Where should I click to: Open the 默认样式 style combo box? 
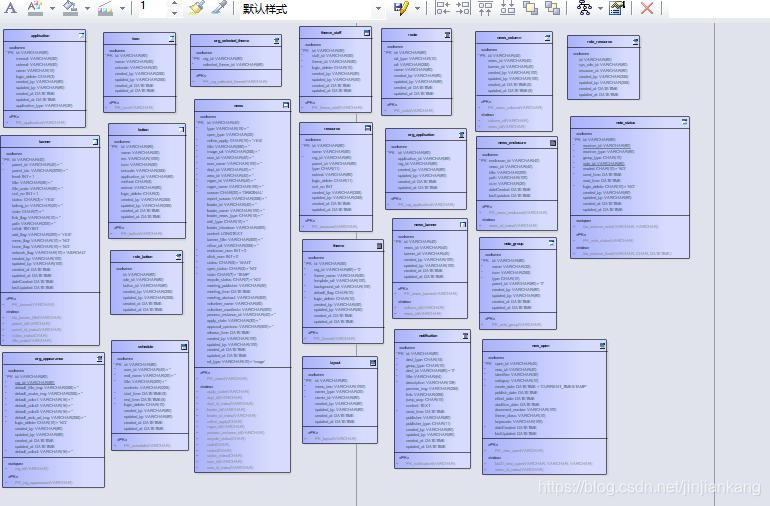[311, 8]
